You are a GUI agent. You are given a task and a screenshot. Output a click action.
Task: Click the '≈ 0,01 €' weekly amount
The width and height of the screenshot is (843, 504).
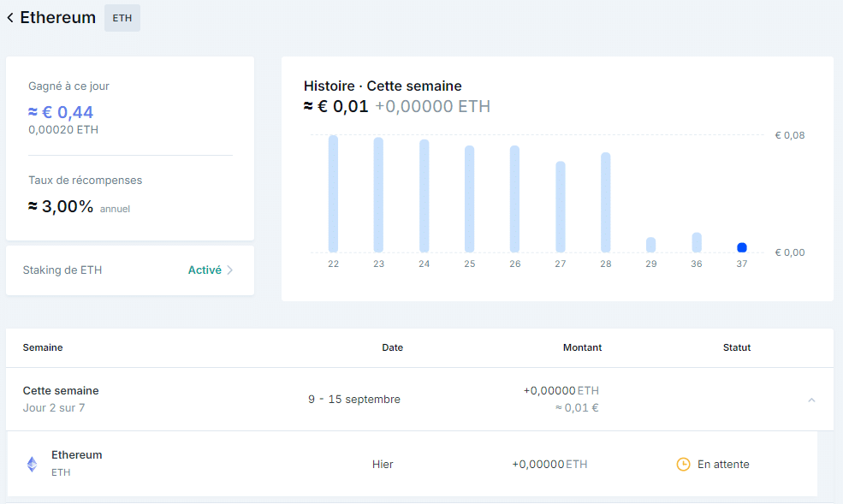(x=577, y=408)
